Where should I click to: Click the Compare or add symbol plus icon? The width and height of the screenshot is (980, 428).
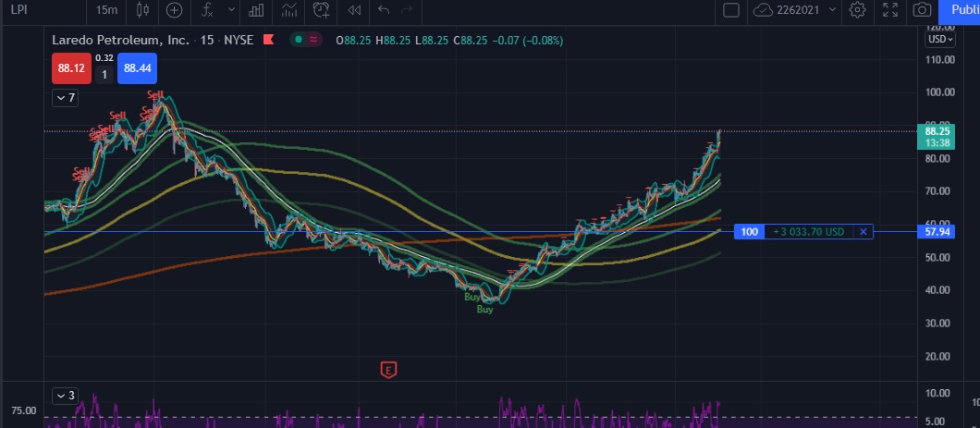tap(174, 10)
